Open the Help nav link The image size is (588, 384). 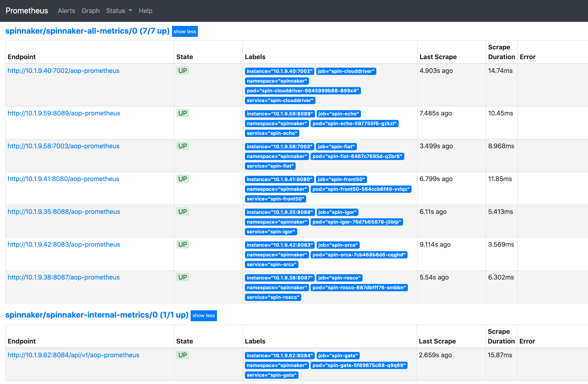coord(145,11)
